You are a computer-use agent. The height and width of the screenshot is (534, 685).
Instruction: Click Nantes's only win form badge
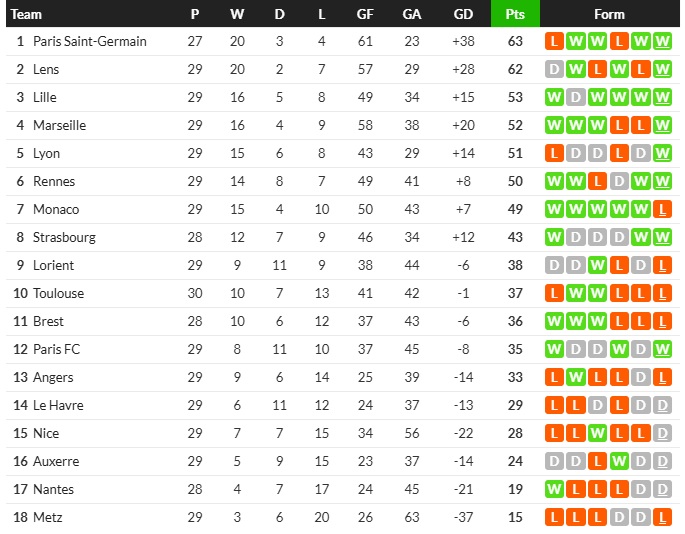click(x=554, y=490)
